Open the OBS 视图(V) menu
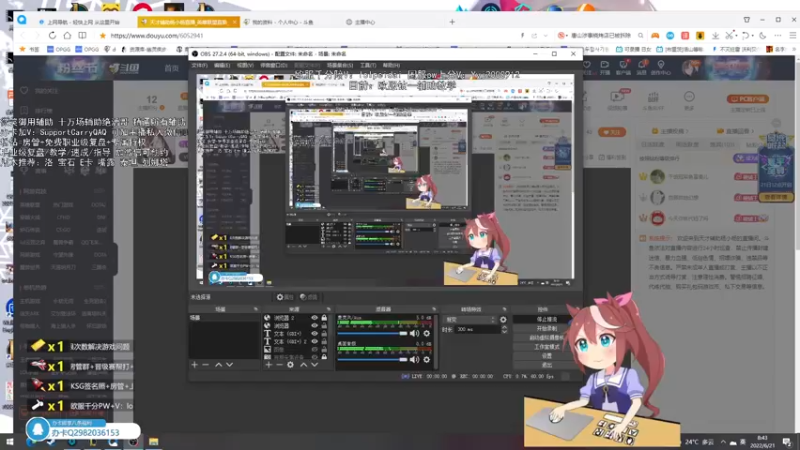Viewport: 800px width, 450px height. [245, 65]
